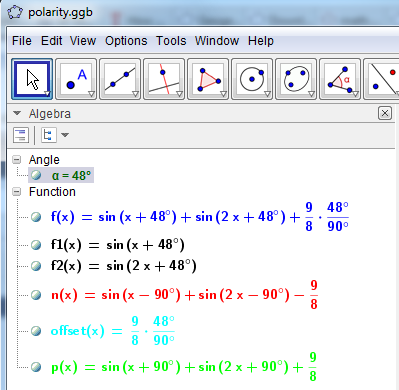Collapse the Function tree group
399x390 pixels.
(x=16, y=192)
